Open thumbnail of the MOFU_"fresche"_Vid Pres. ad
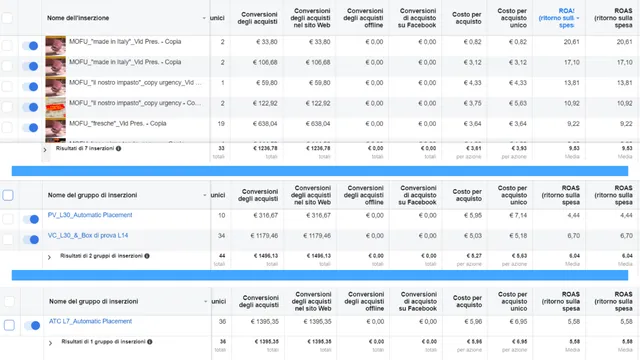The image size is (640, 360). coord(56,127)
